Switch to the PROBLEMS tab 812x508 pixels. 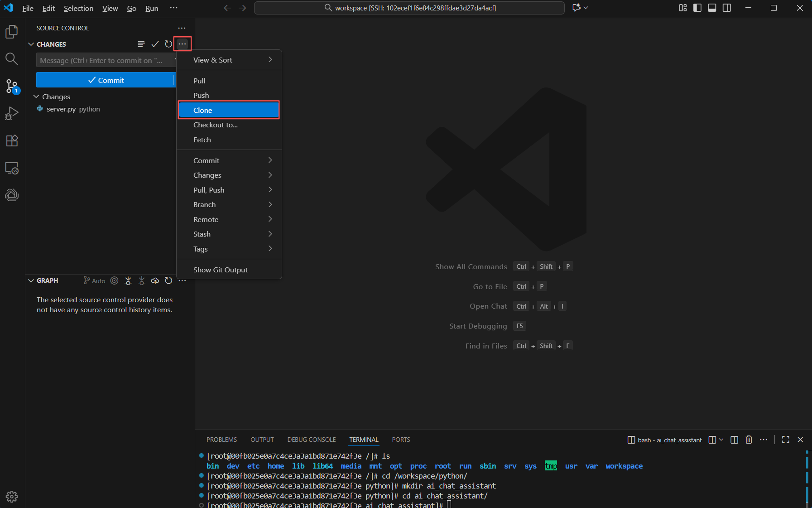221,440
